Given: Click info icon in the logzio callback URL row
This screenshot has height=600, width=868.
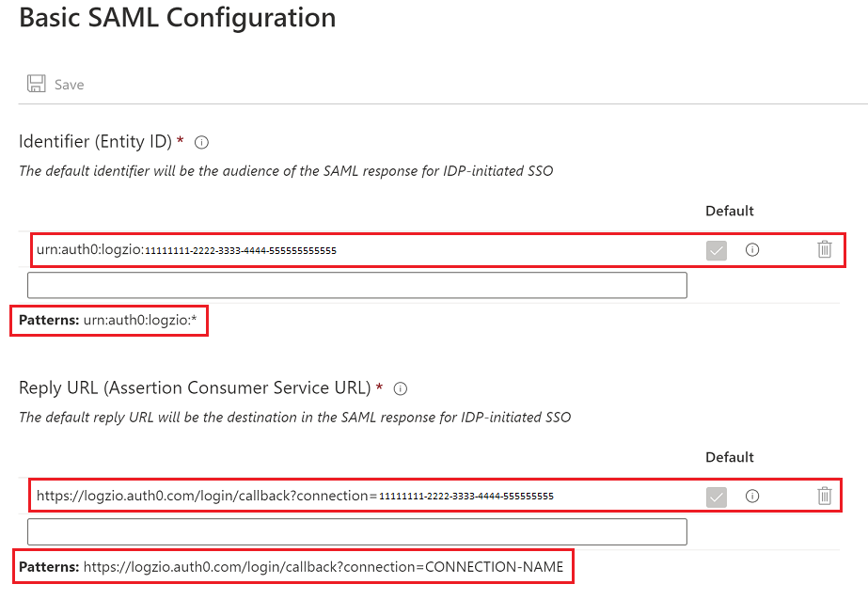Looking at the screenshot, I should 752,496.
